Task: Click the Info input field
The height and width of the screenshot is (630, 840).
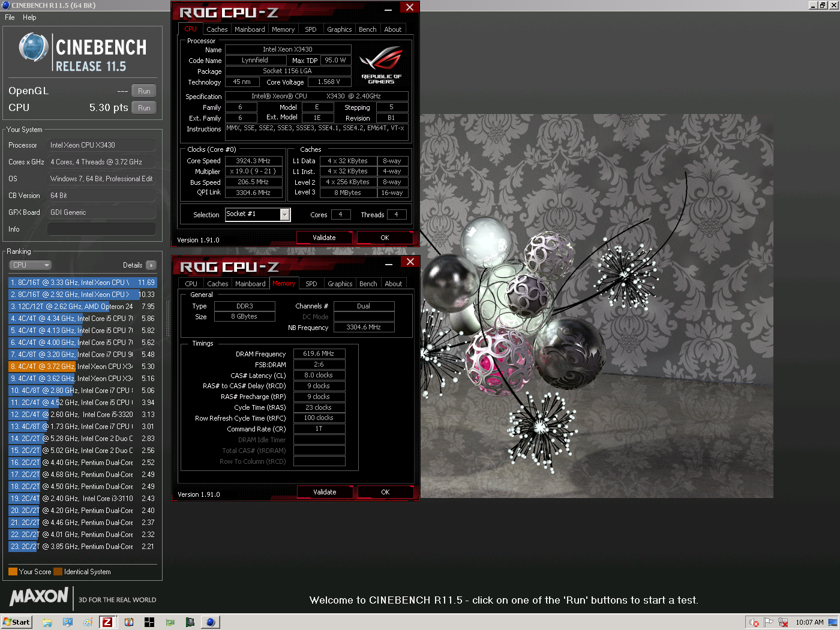Action: point(101,229)
